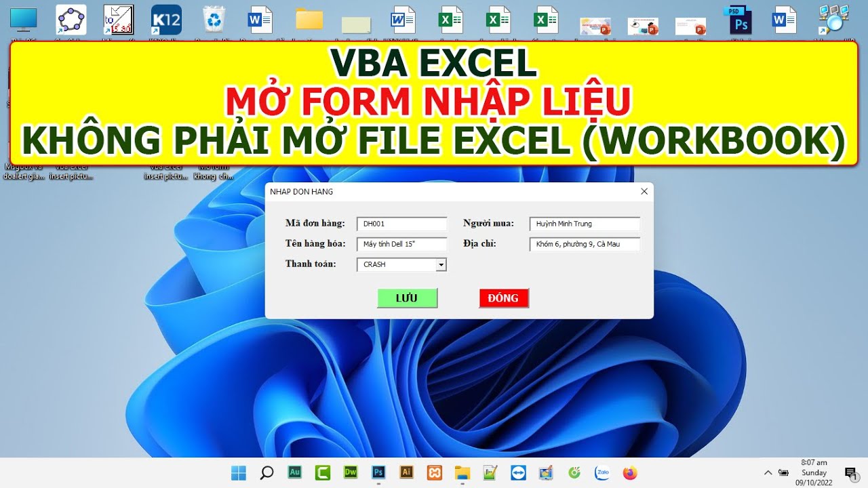Image resolution: width=868 pixels, height=488 pixels.
Task: Show hidden system tray icons chevron
Action: pos(768,472)
